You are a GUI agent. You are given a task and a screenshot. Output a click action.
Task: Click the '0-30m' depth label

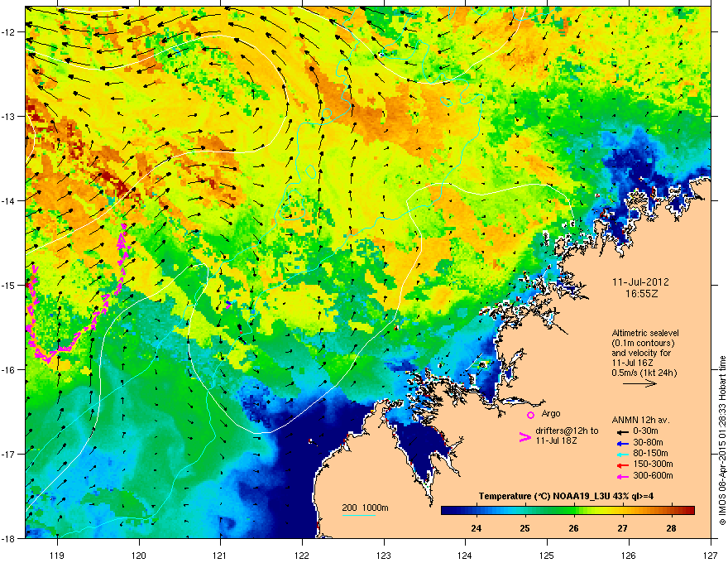(x=645, y=431)
